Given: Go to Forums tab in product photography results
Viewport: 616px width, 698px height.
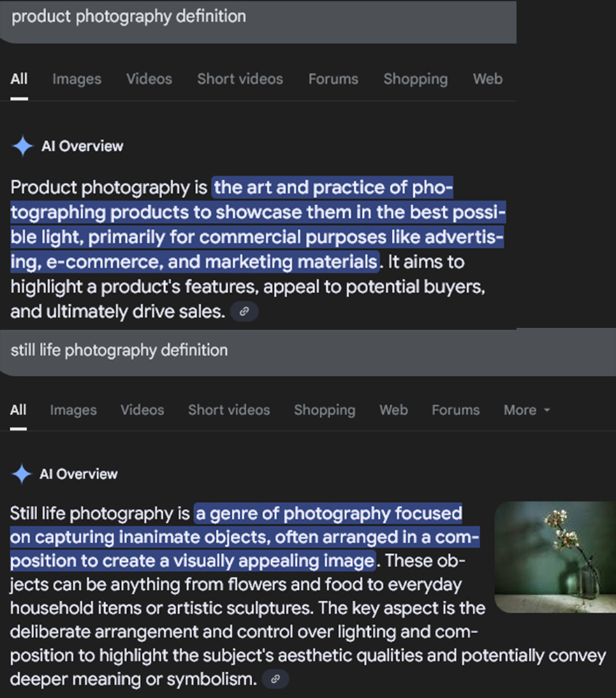Looking at the screenshot, I should (333, 79).
